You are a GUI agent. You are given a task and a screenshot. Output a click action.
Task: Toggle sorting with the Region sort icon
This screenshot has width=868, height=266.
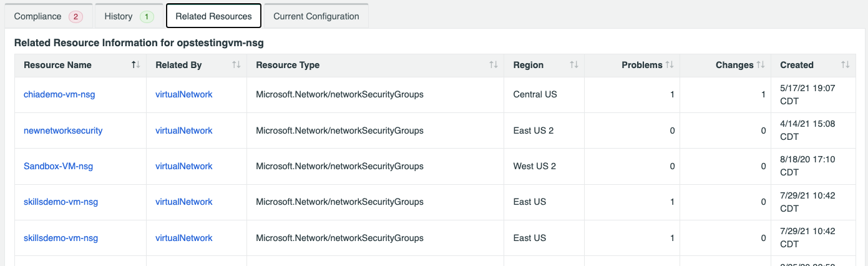point(574,65)
